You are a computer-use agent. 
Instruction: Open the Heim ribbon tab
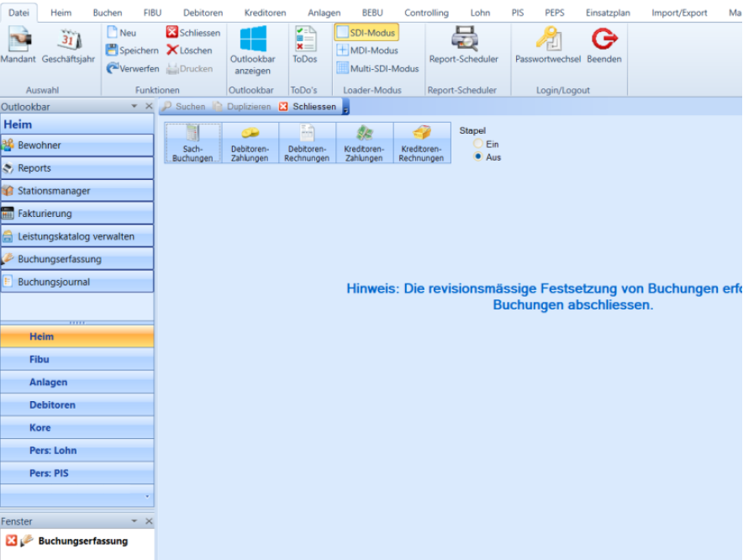61,13
